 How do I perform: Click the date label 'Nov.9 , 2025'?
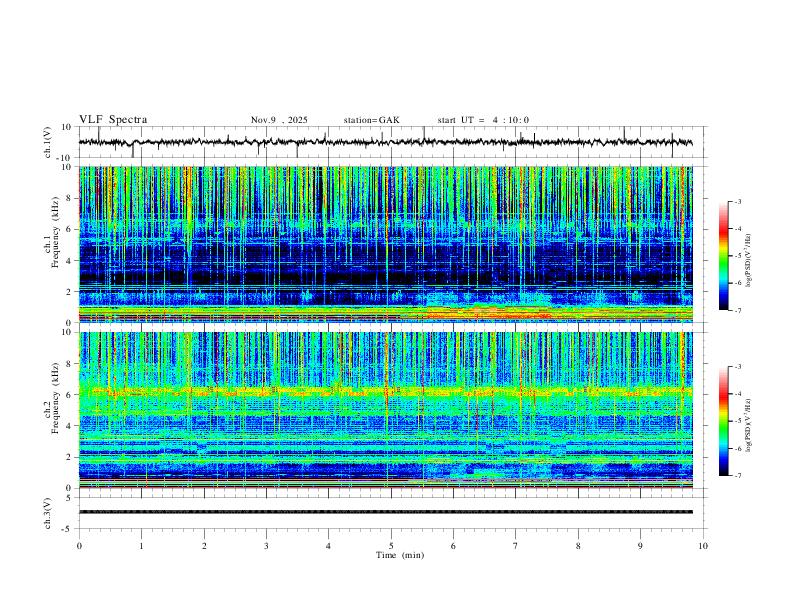pos(279,120)
